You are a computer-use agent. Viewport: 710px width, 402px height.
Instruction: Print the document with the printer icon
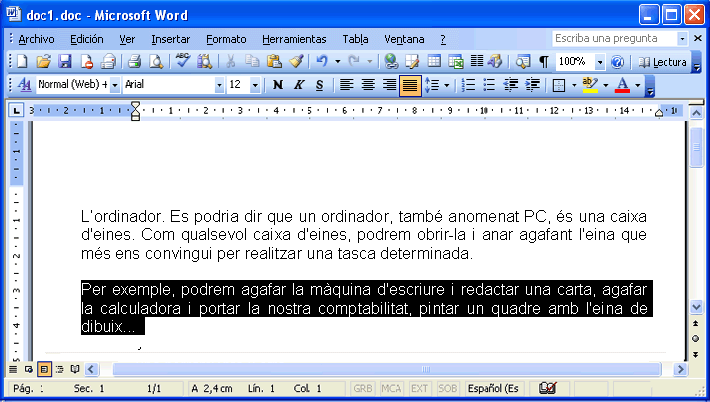click(134, 61)
